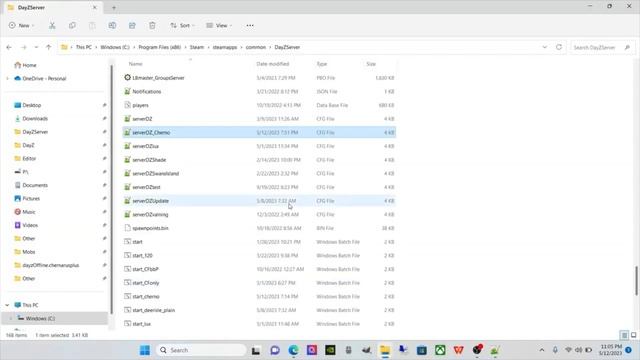Click the Search DayZServer field

602,47
